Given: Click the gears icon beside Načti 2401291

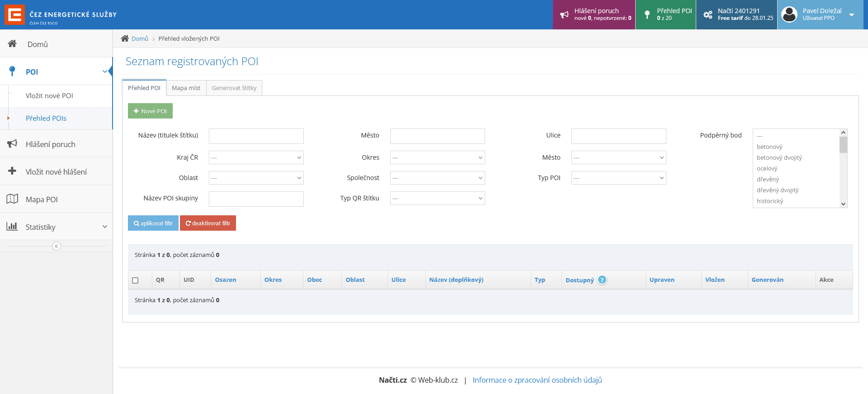Looking at the screenshot, I should (708, 14).
